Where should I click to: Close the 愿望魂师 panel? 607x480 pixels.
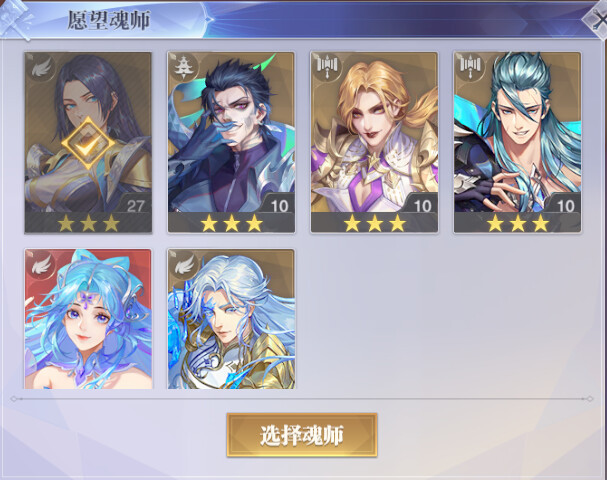click(597, 20)
